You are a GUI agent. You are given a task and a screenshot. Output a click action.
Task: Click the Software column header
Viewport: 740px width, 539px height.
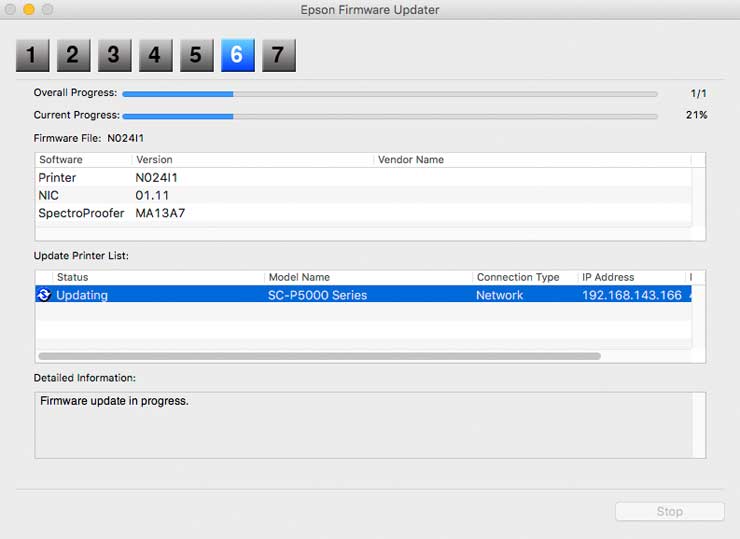click(83, 160)
